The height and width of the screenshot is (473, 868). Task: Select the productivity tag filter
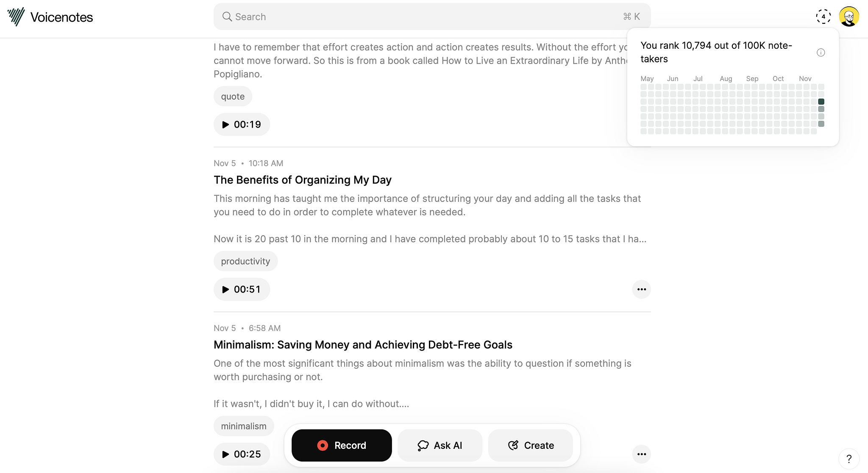click(x=245, y=261)
